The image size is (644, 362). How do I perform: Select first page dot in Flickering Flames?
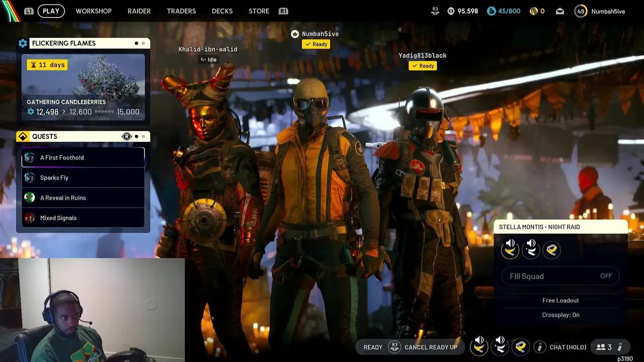click(x=136, y=43)
